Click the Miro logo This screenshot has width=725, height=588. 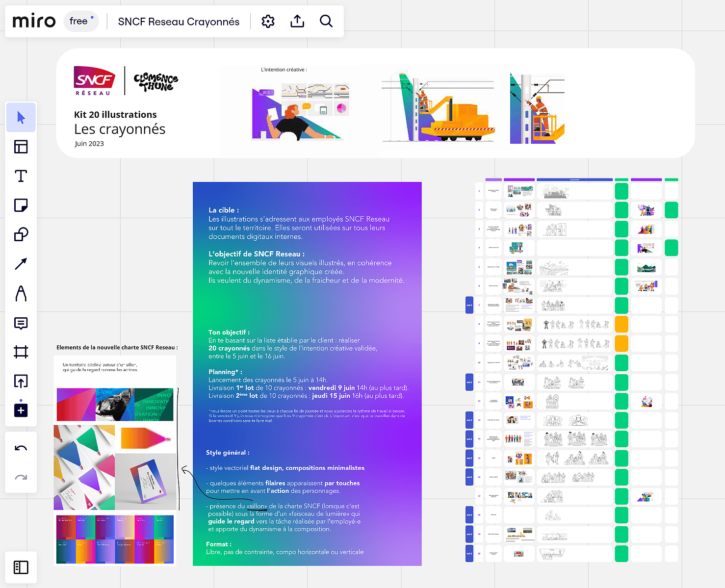(x=34, y=21)
